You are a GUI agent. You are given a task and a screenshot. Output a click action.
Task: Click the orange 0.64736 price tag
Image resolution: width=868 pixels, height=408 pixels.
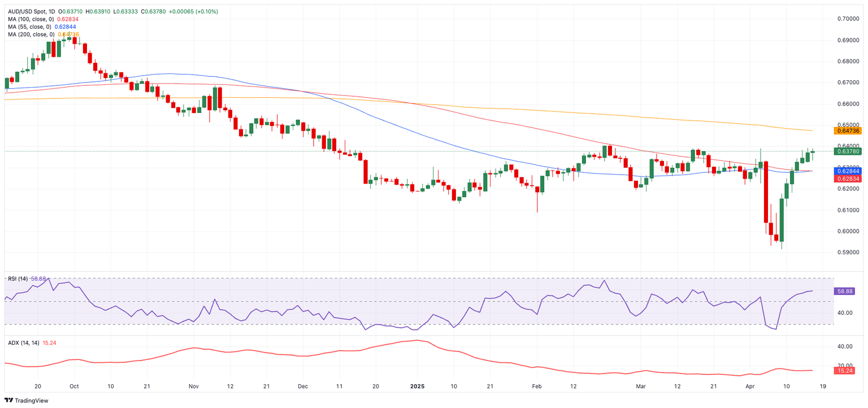coord(847,131)
